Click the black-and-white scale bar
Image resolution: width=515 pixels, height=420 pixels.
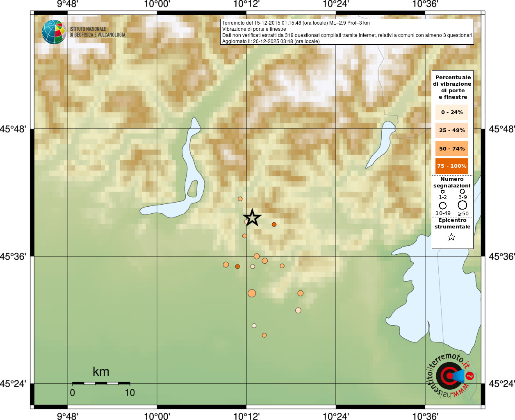pyautogui.click(x=101, y=383)
